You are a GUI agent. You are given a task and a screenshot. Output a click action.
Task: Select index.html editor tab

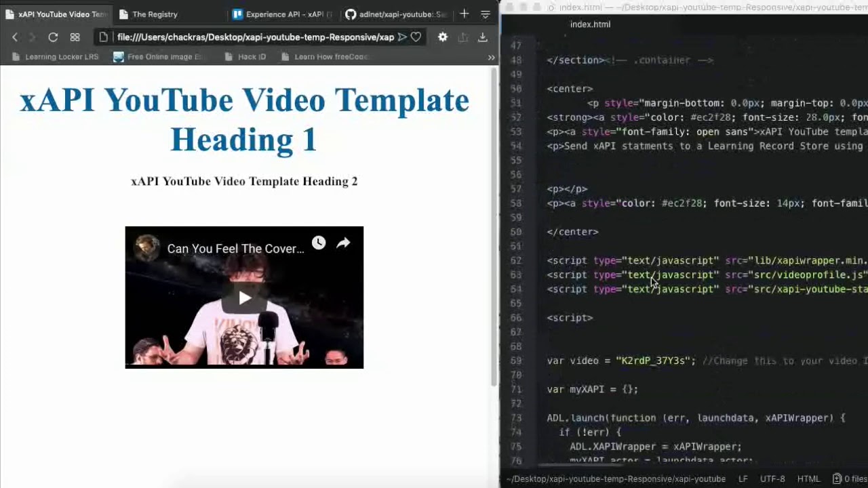(590, 24)
